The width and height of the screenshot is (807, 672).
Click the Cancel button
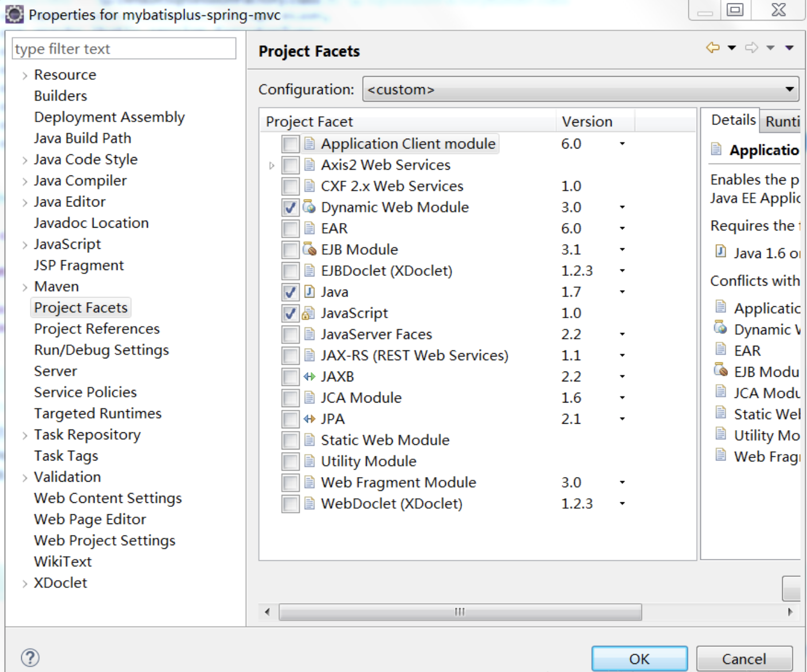pos(744,659)
